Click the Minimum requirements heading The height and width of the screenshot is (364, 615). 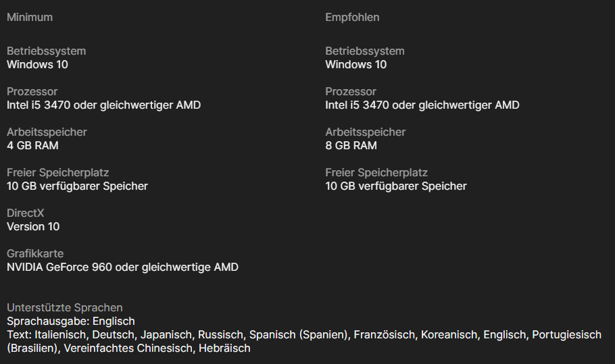click(30, 18)
